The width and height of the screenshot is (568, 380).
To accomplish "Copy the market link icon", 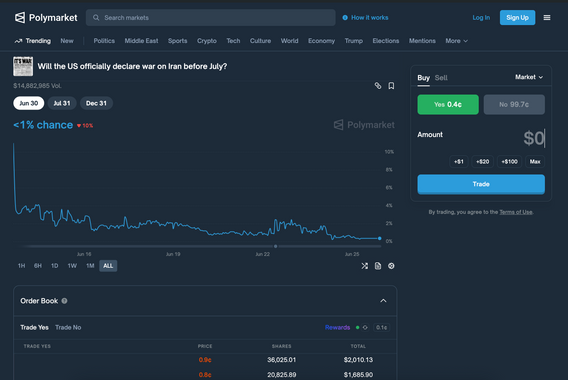I will (378, 86).
